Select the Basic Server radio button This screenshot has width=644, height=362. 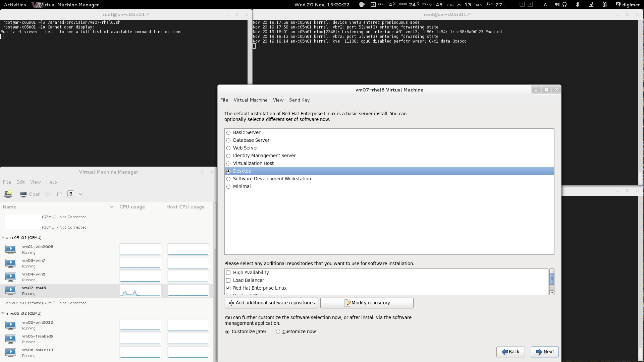228,133
